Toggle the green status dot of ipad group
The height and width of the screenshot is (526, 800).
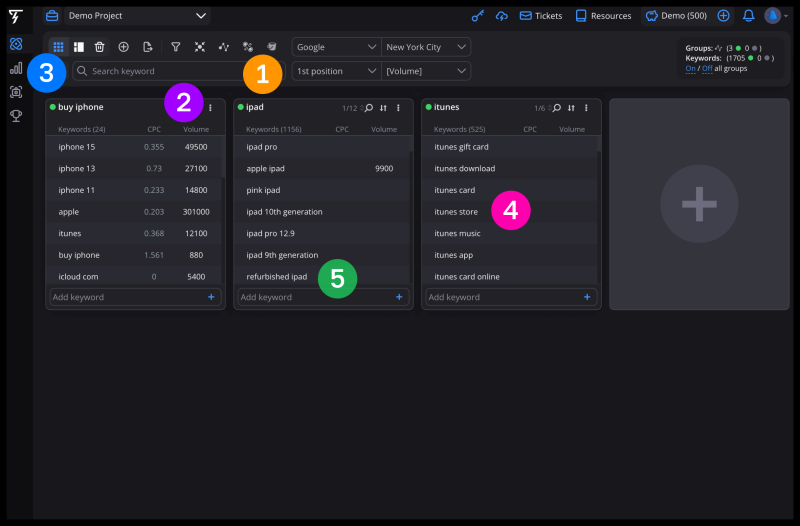point(241,107)
